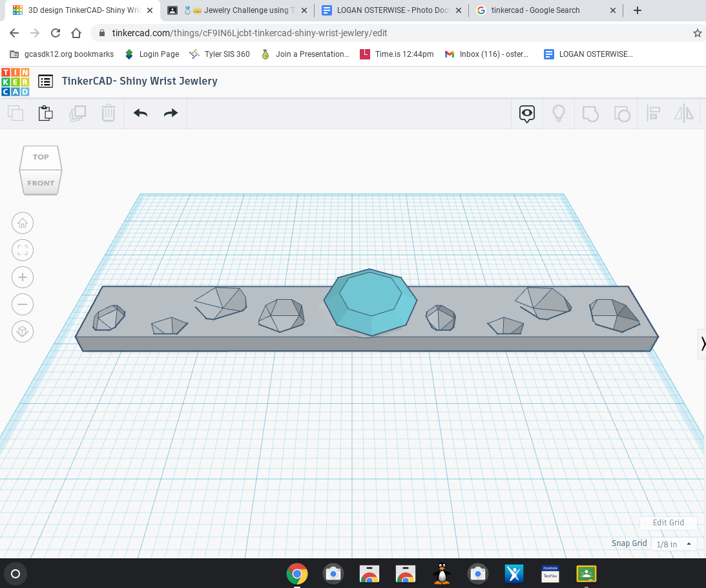This screenshot has width=706, height=588.
Task: Close the 3D design TinkerCAD tab
Action: click(x=150, y=10)
